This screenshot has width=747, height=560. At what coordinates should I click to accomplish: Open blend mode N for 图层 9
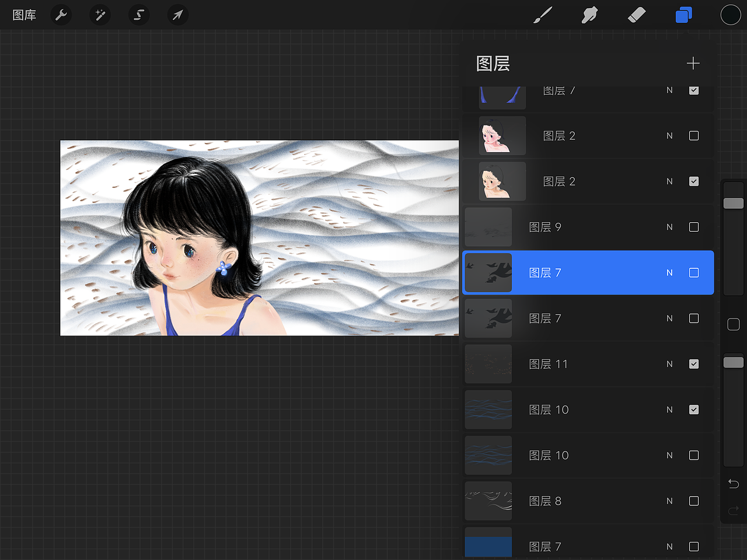pos(669,227)
